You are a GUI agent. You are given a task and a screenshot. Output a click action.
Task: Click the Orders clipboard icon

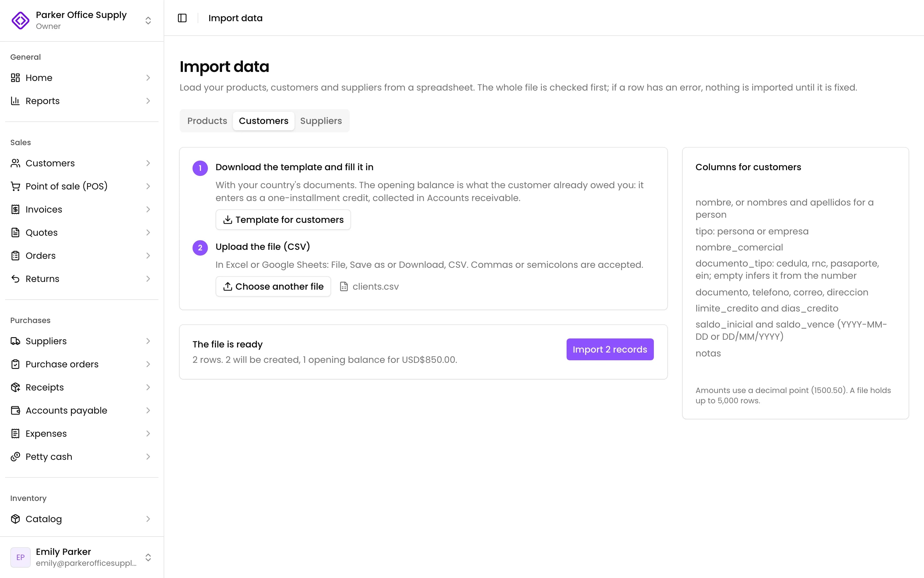(x=15, y=256)
